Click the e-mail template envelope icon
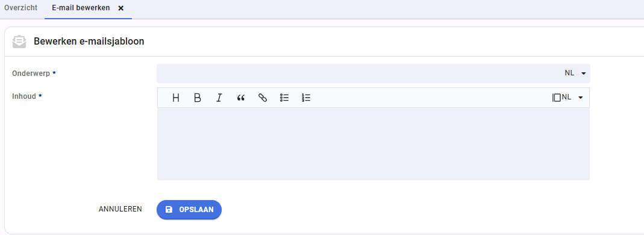 19,42
